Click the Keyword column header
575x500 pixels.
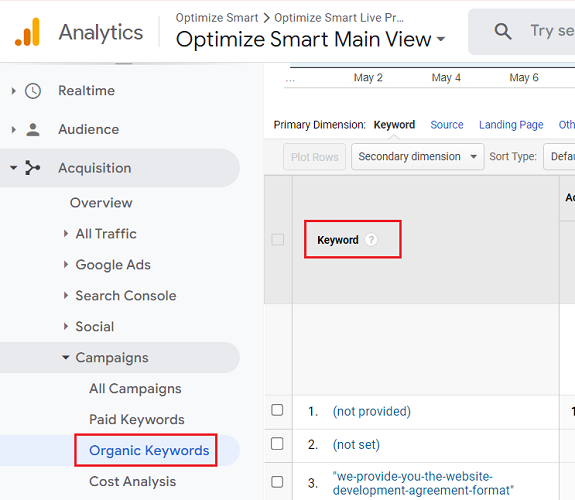337,240
